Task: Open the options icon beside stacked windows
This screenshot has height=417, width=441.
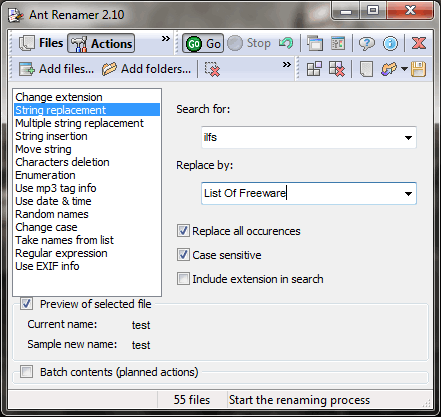Action: (x=338, y=43)
